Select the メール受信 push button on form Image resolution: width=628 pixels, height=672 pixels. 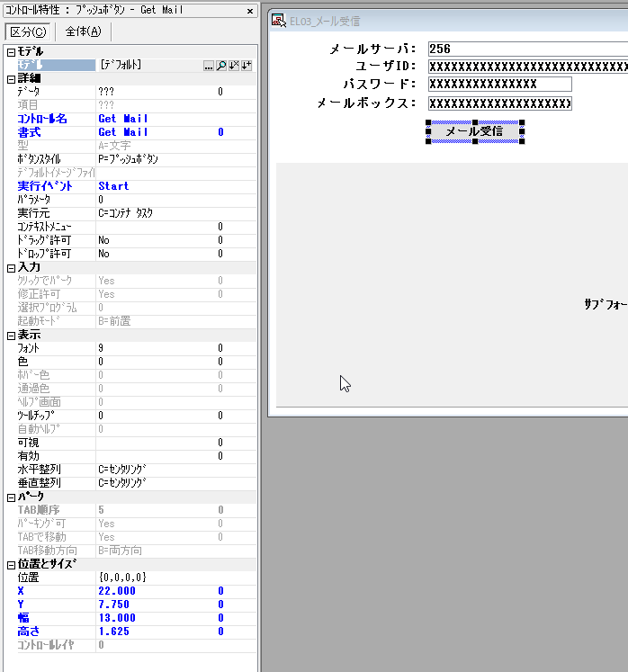[474, 132]
